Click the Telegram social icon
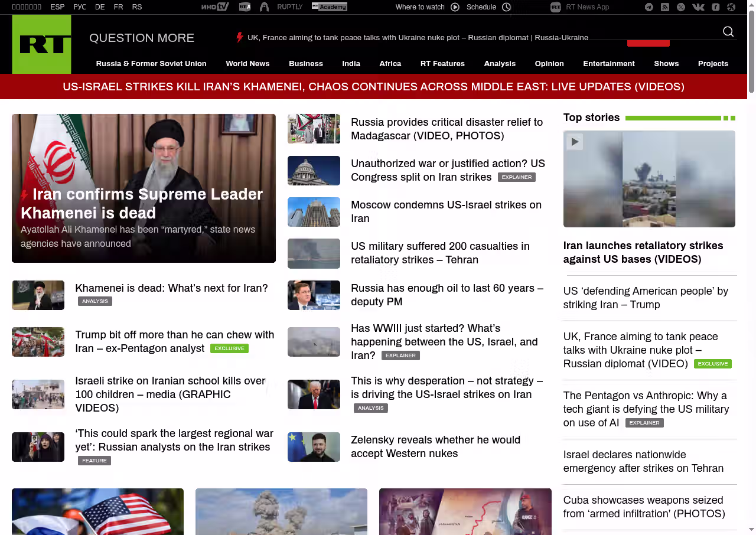This screenshot has height=535, width=756. click(649, 7)
